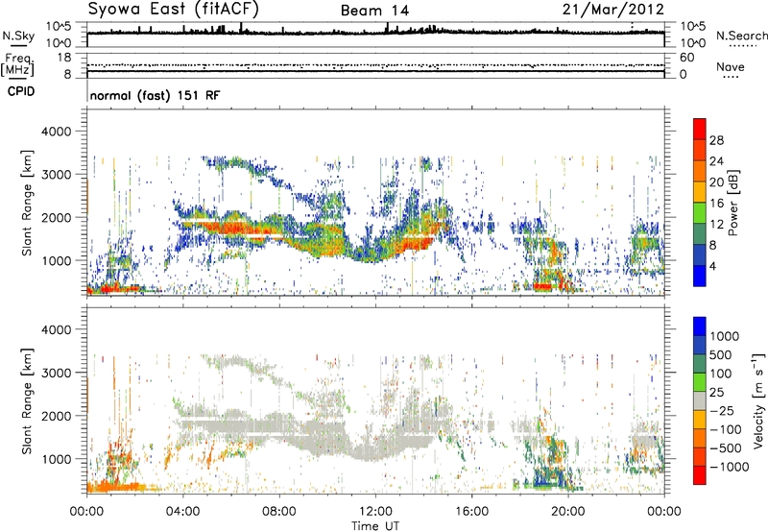The width and height of the screenshot is (768, 532).
Task: Click the 'Freq. [MHz]' axis label
Action: (17, 65)
